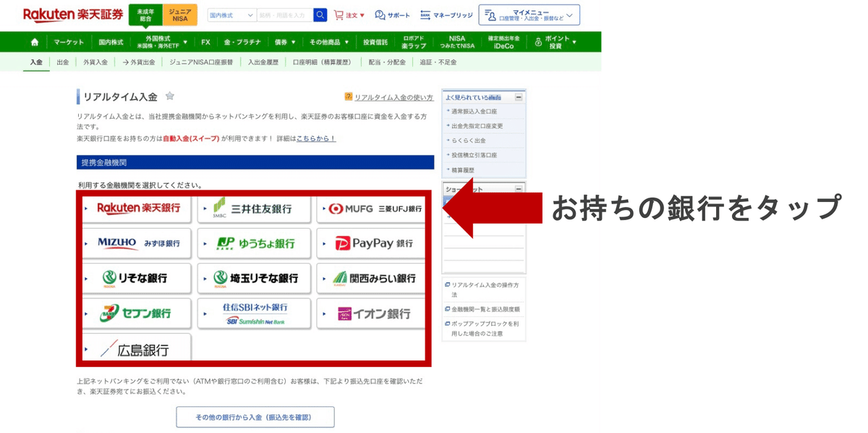Select 外貨出金 sub-tab
868x433 pixels.
[139, 62]
